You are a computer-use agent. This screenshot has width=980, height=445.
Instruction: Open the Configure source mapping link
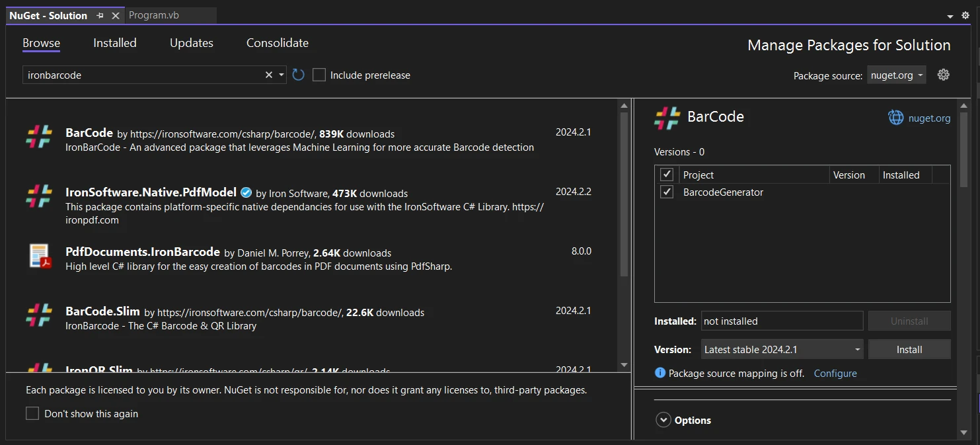tap(835, 373)
